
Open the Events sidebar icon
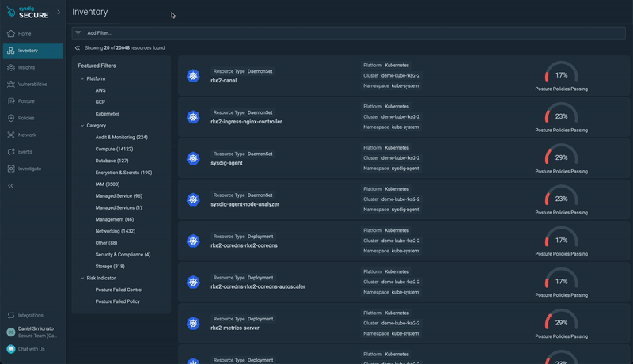(11, 152)
